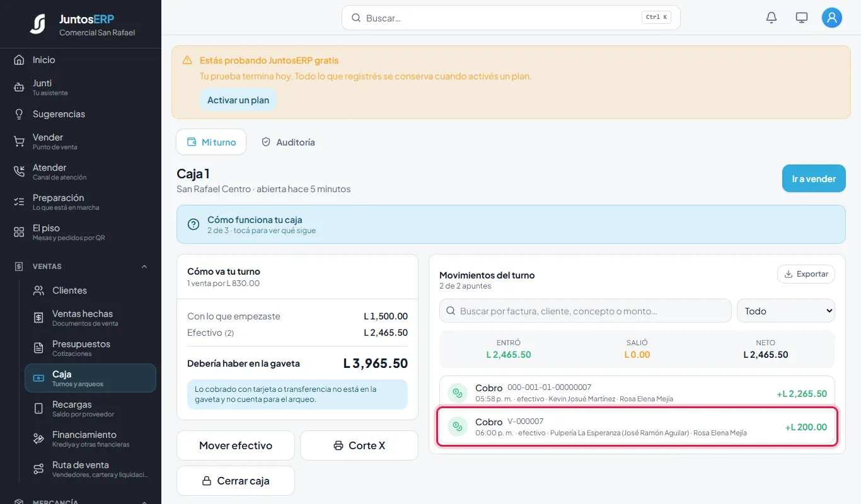Click the Clientes people icon

pos(38,290)
